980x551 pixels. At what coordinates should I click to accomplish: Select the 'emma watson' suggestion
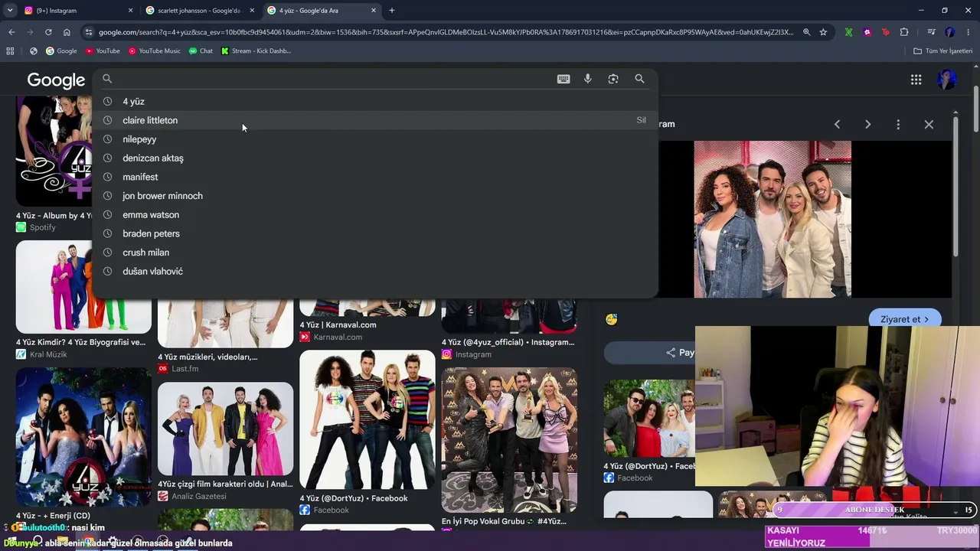(375, 215)
